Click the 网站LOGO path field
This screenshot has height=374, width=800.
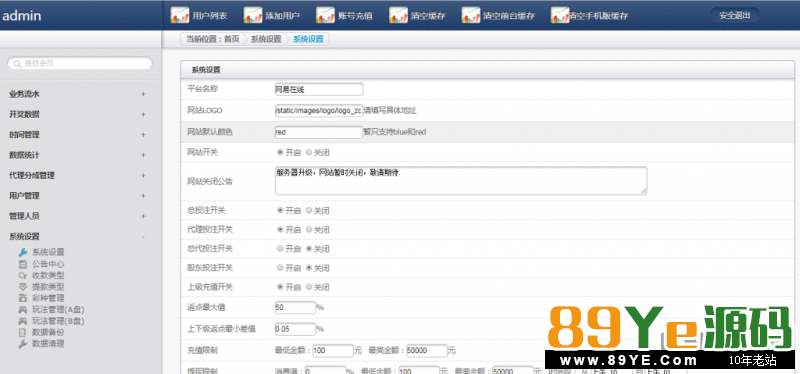point(319,110)
